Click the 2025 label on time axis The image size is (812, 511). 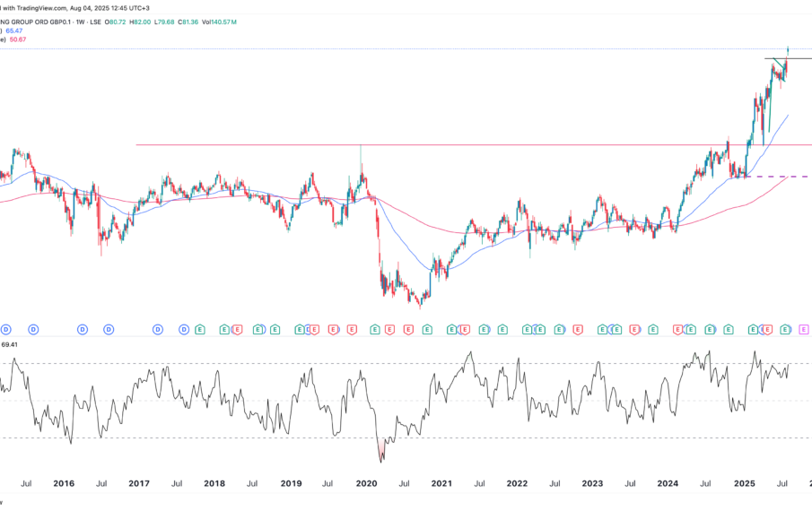pyautogui.click(x=743, y=484)
